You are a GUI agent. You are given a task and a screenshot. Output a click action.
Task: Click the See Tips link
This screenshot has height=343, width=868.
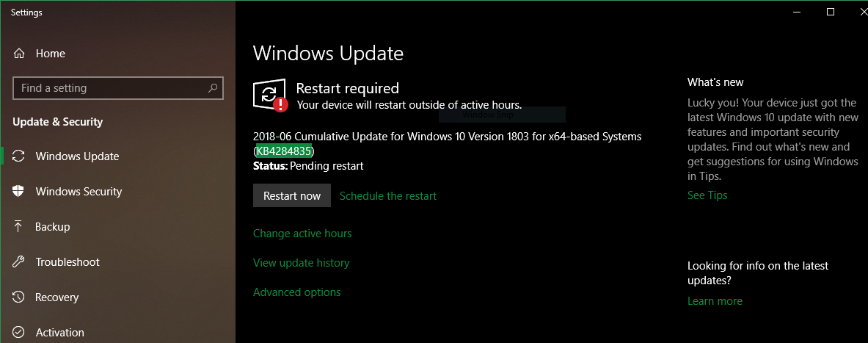pos(707,195)
